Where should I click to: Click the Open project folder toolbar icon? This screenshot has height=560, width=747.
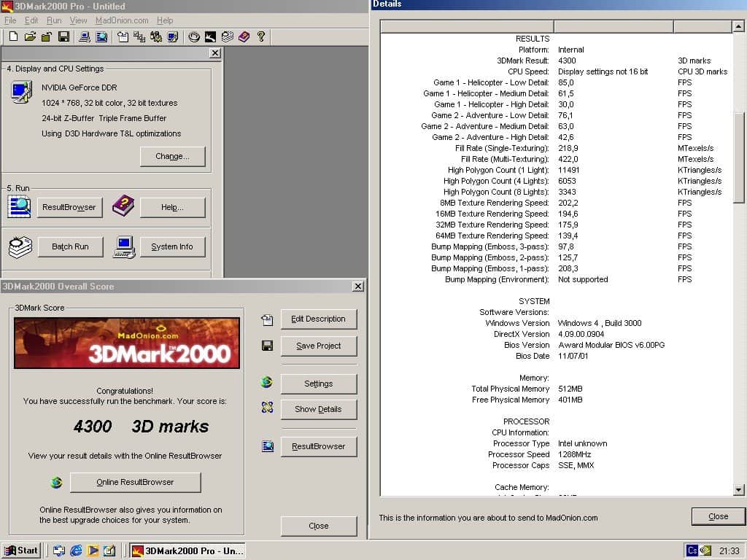coord(30,36)
